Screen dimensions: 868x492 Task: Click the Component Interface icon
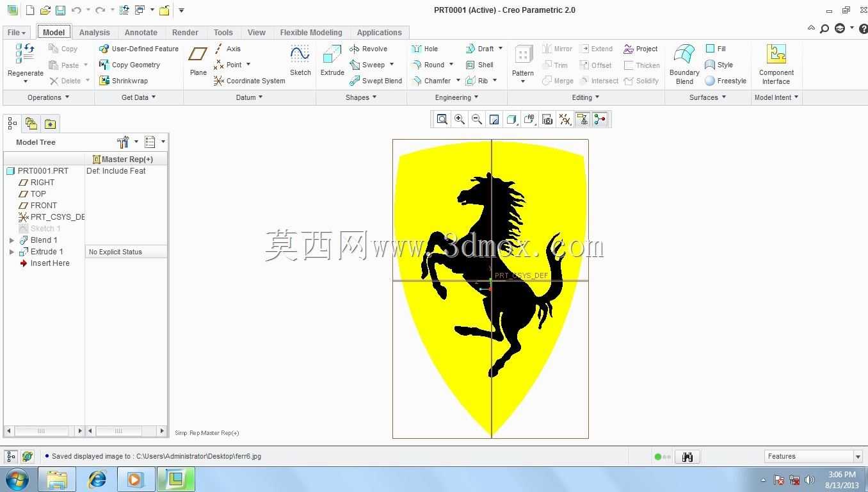click(x=776, y=54)
